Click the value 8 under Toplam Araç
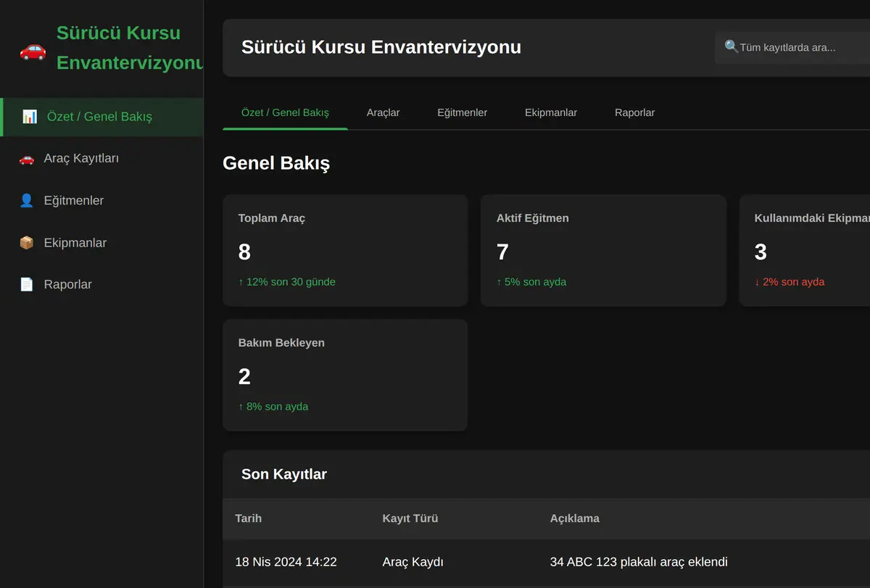The width and height of the screenshot is (870, 588). pos(244,252)
